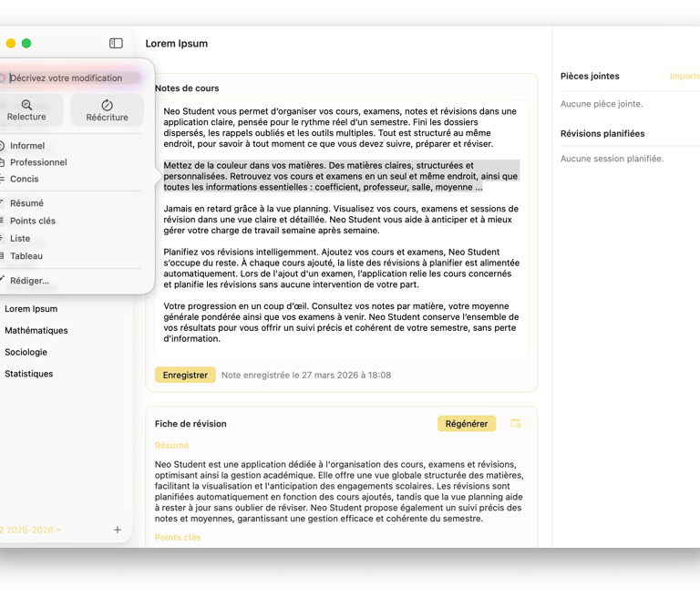Select Résumé in the writing tools

pyautogui.click(x=26, y=203)
